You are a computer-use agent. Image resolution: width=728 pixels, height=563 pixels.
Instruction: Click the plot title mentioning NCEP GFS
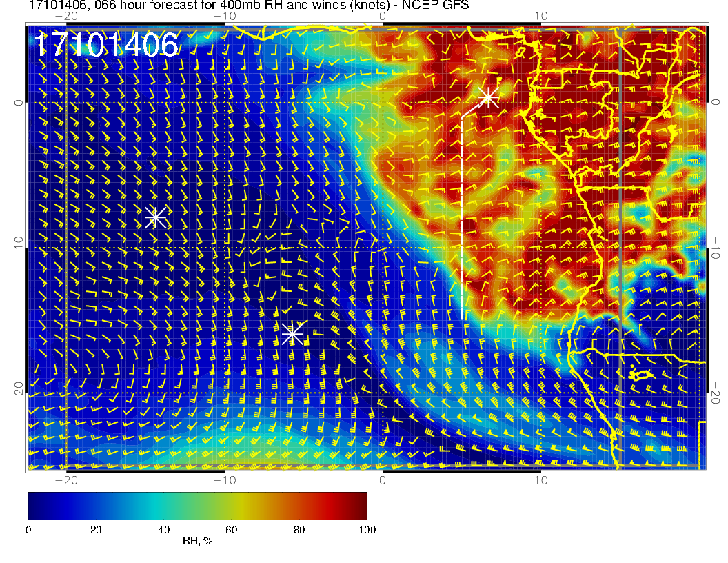(x=248, y=6)
